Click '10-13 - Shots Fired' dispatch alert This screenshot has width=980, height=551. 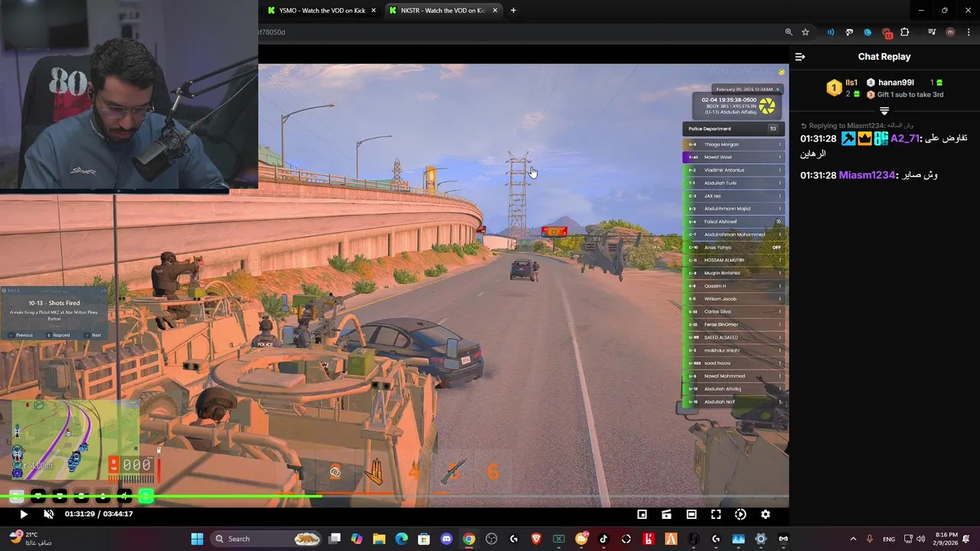click(x=54, y=303)
